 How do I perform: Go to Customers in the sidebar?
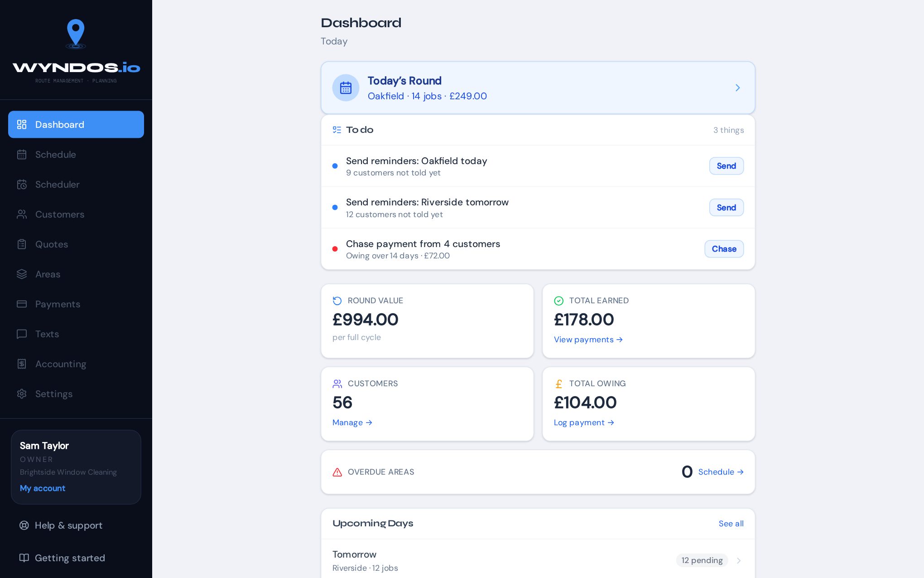pyautogui.click(x=76, y=214)
